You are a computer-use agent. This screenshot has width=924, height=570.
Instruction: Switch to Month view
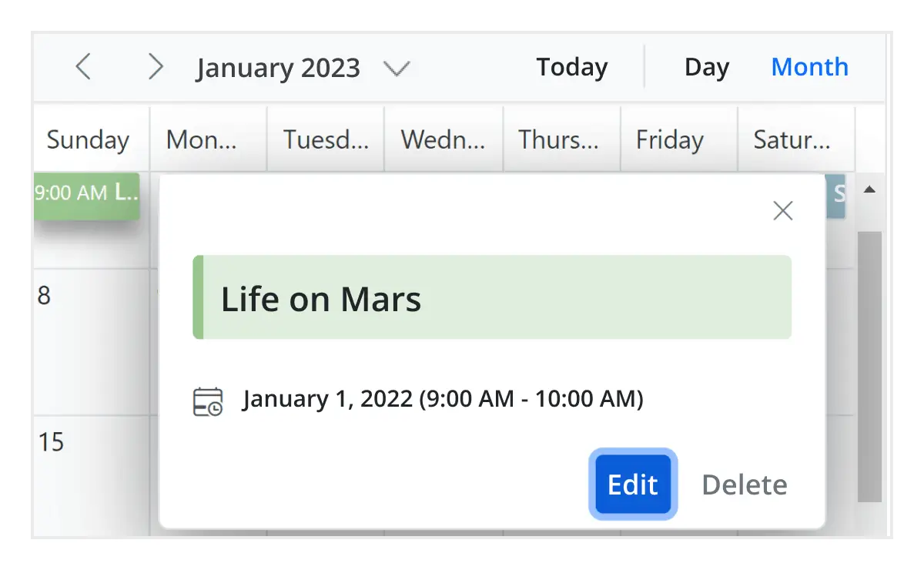coord(809,67)
